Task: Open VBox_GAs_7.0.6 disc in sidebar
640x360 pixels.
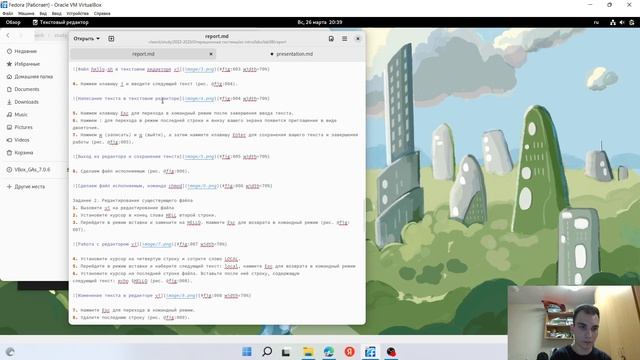Action: coord(32,169)
